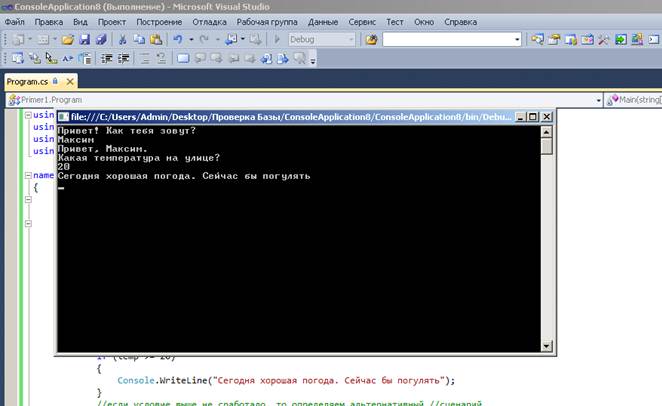The image size is (662, 406).
Task: Open Solution Explorer from the toolbar icon
Action: [x=537, y=40]
